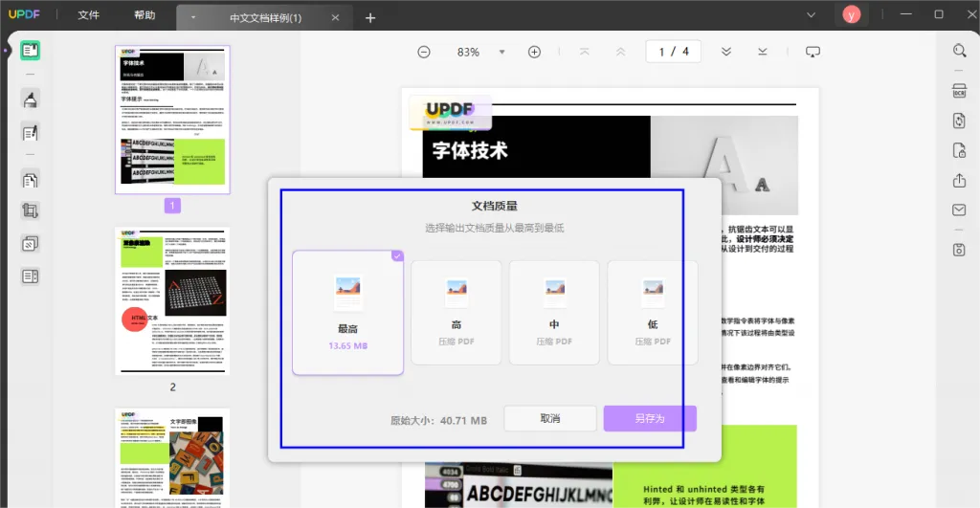
Task: Send the document by email icon
Action: point(959,210)
